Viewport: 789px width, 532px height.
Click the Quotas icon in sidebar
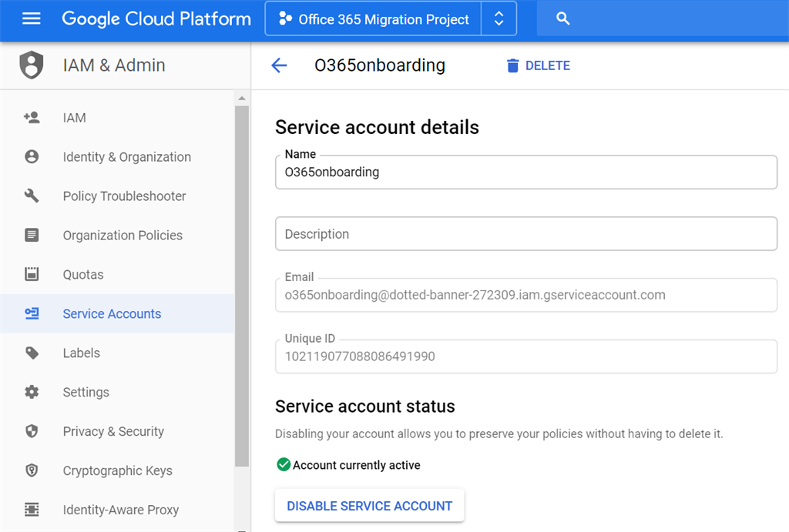pos(32,274)
